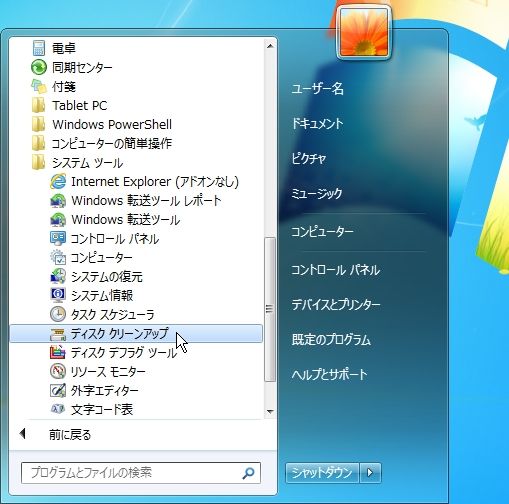Expand the Tablet PC folder label
The height and width of the screenshot is (504, 509).
click(x=80, y=106)
